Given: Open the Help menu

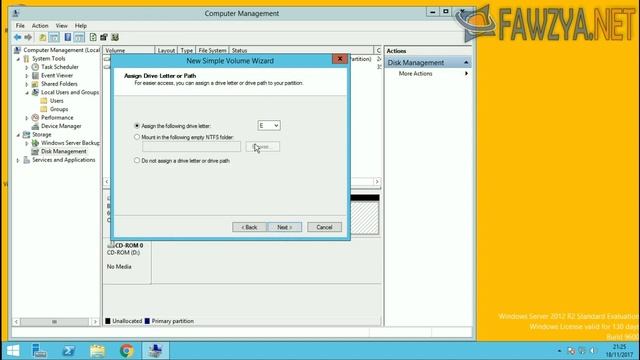Looking at the screenshot, I should (81, 26).
